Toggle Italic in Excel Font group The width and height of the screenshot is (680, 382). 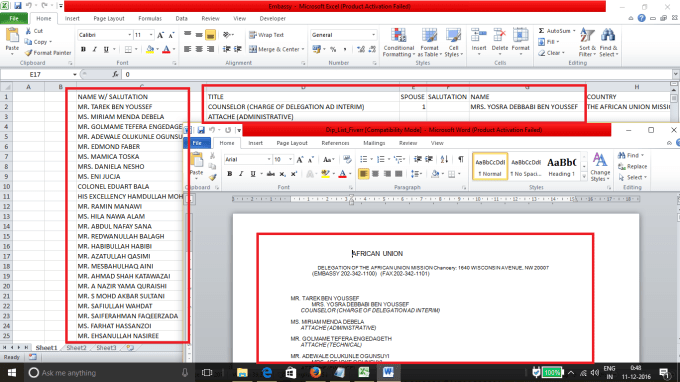(95, 49)
